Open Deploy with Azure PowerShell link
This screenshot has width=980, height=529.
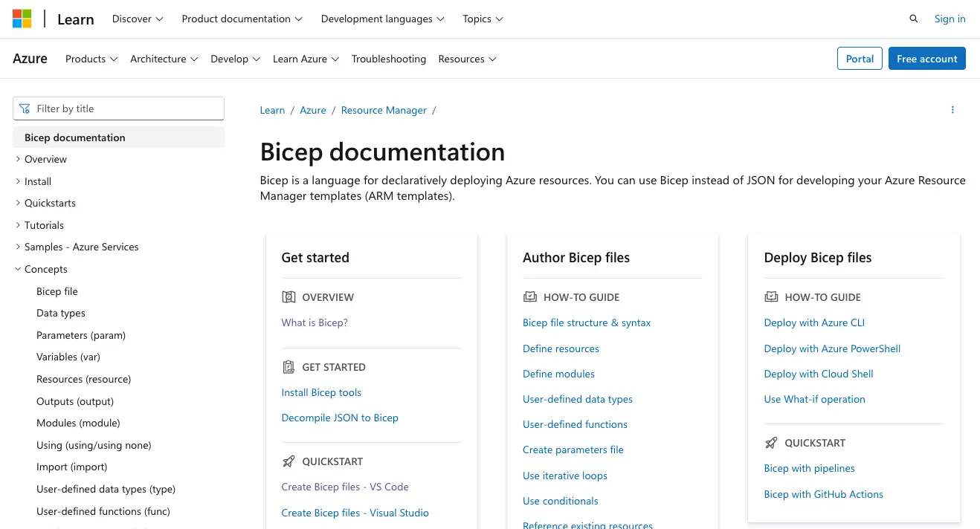pyautogui.click(x=832, y=348)
